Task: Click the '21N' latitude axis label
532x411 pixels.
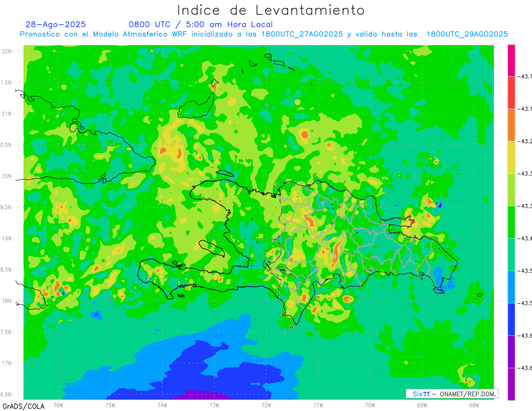Action: (7, 114)
